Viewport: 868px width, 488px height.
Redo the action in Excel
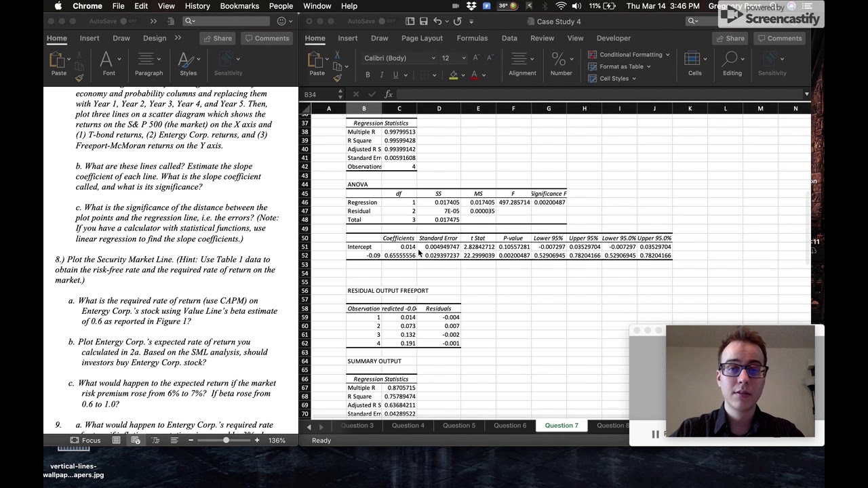click(x=457, y=22)
